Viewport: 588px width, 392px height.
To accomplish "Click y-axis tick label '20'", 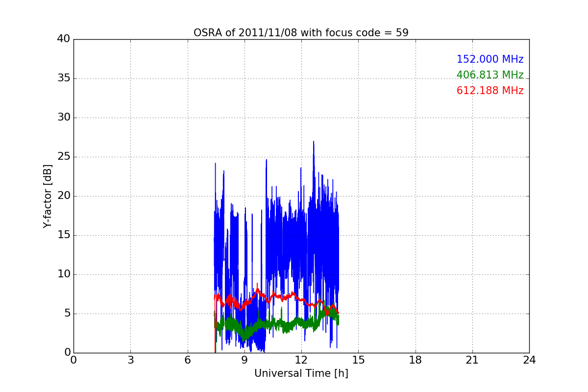I will tap(64, 196).
